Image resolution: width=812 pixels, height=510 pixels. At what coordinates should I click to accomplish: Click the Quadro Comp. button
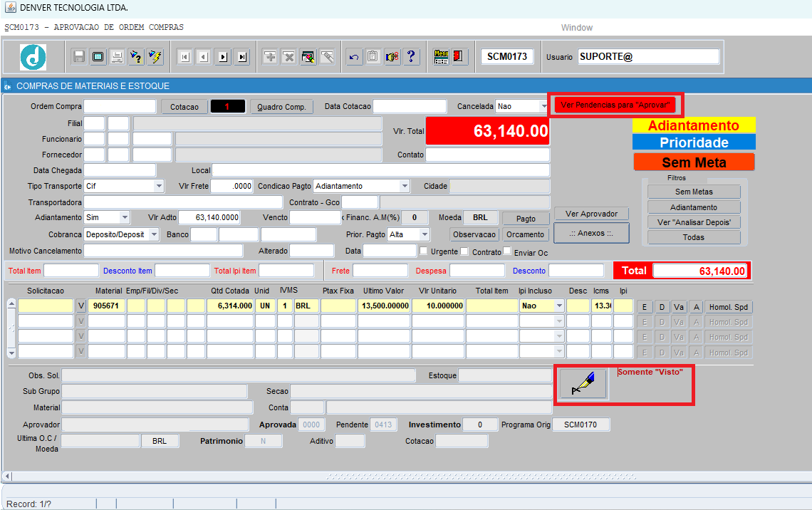click(x=282, y=107)
